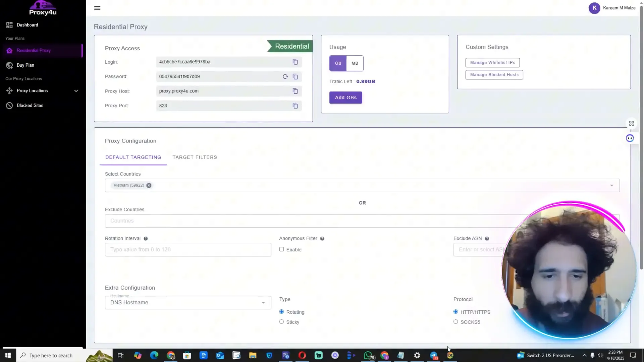Click Rotation Interval help icon
The width and height of the screenshot is (644, 362).
coord(146,239)
